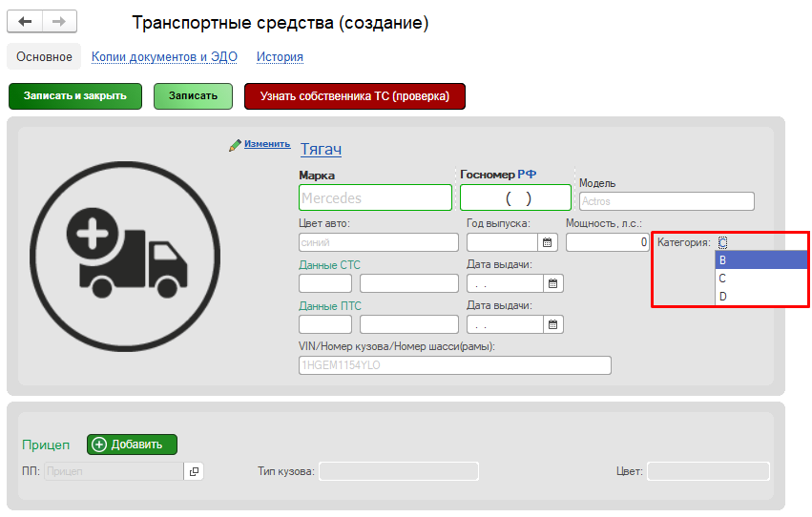Click the ПП Прицеп input field
812x517 pixels.
click(x=114, y=471)
